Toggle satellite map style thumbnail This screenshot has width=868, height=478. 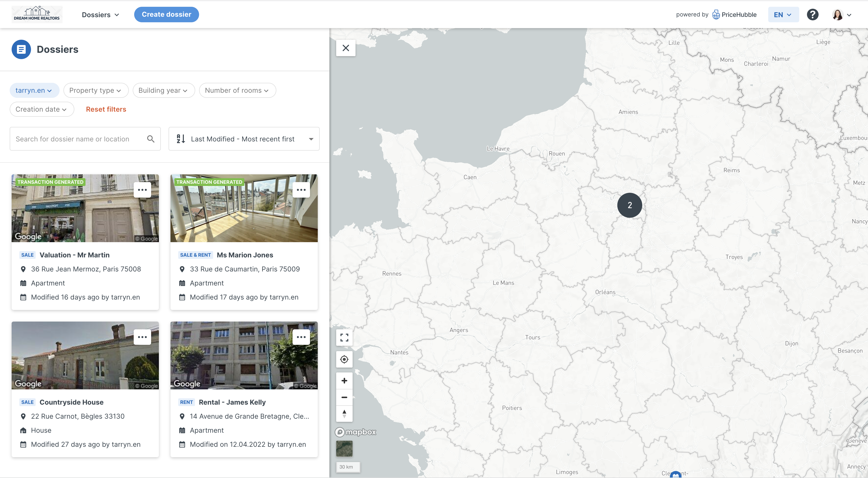[344, 449]
